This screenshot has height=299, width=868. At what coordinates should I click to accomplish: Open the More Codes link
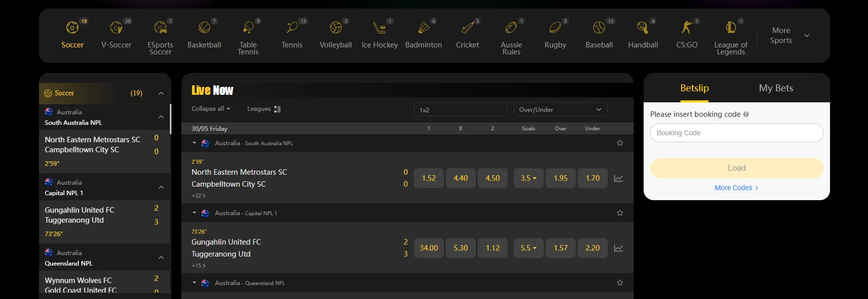pyautogui.click(x=737, y=188)
